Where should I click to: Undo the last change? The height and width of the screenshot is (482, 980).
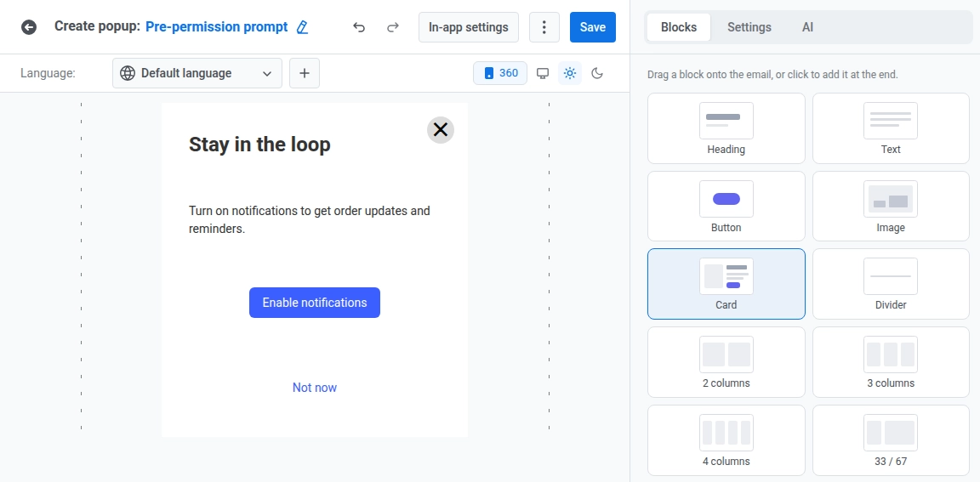pos(359,27)
